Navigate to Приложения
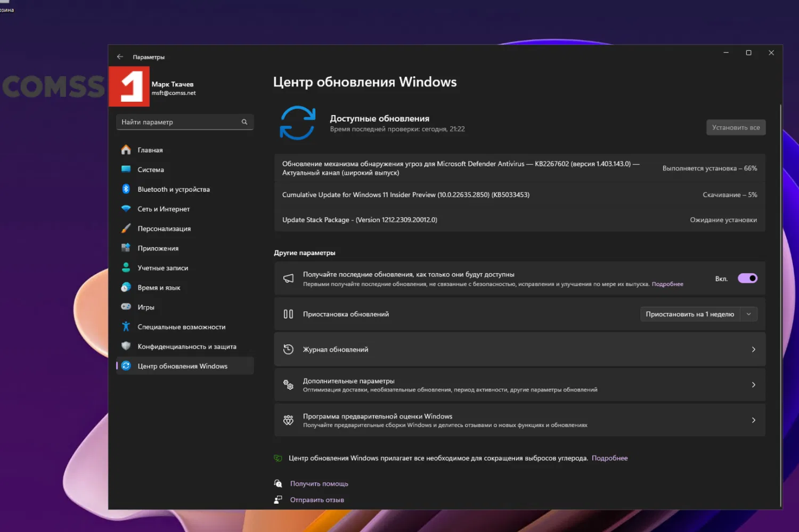 (x=185, y=248)
